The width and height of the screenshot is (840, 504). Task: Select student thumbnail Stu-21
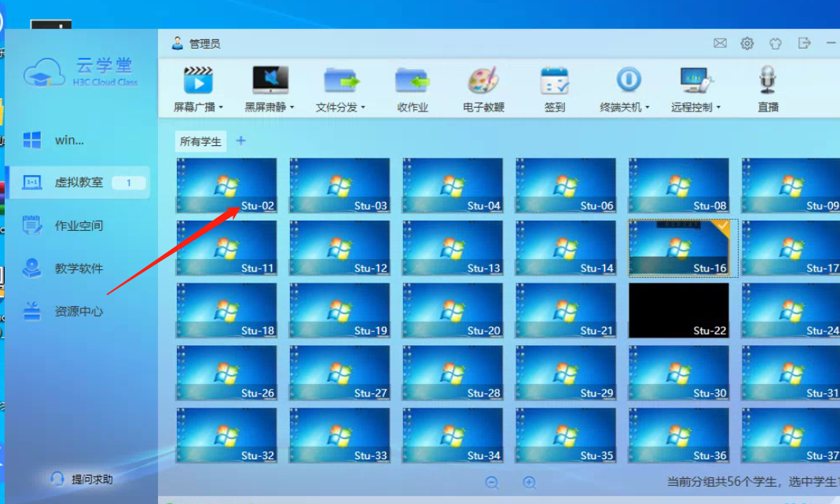pyautogui.click(x=566, y=310)
